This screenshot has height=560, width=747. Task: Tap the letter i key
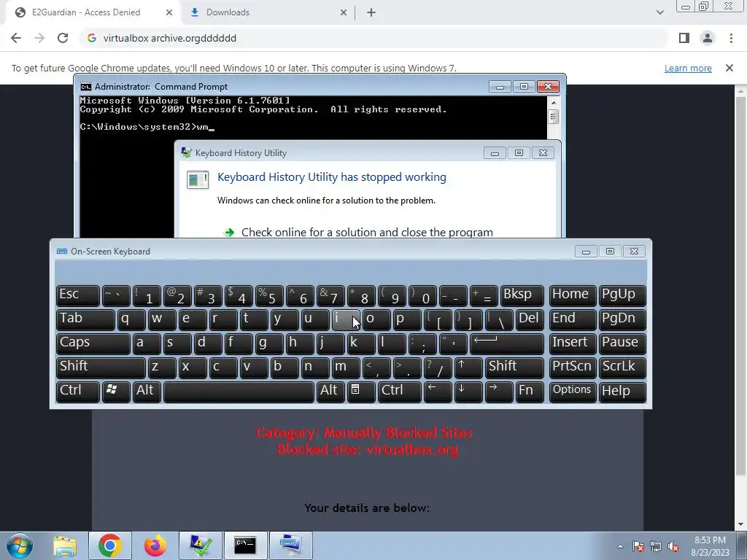click(x=345, y=319)
